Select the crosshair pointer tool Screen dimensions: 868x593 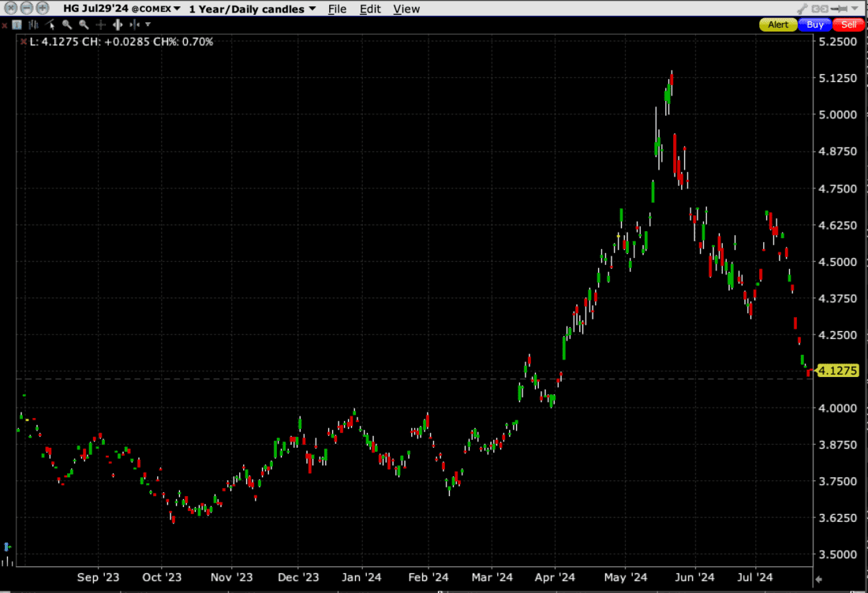[100, 24]
